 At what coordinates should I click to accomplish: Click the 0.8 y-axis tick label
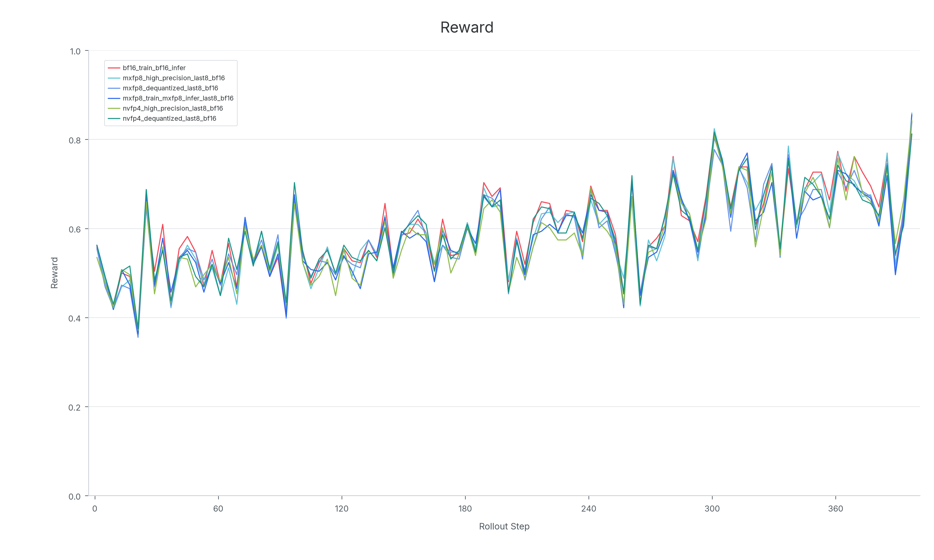(75, 140)
